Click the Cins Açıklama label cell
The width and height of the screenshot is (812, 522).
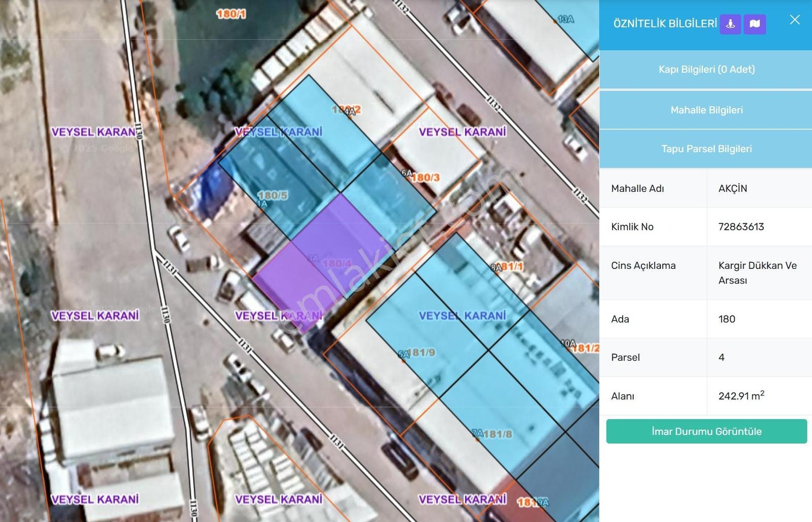pyautogui.click(x=653, y=273)
